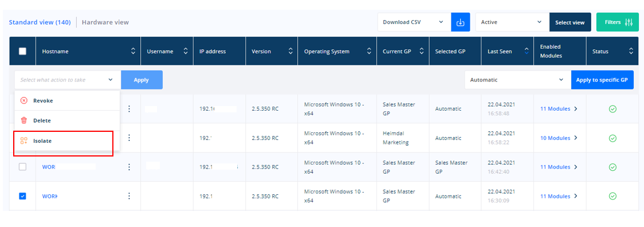Viewport: 644px width, 227px height.
Task: Choose Delete from action menu
Action: [67, 120]
